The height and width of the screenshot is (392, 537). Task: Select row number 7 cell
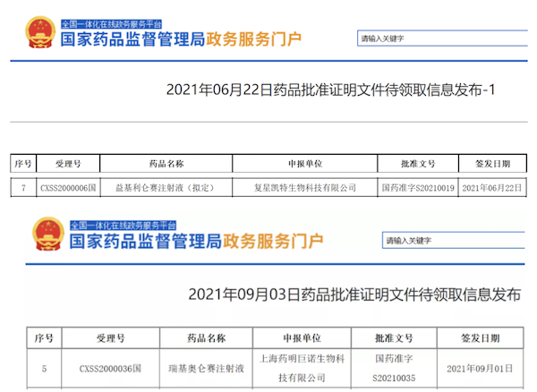pyautogui.click(x=23, y=188)
